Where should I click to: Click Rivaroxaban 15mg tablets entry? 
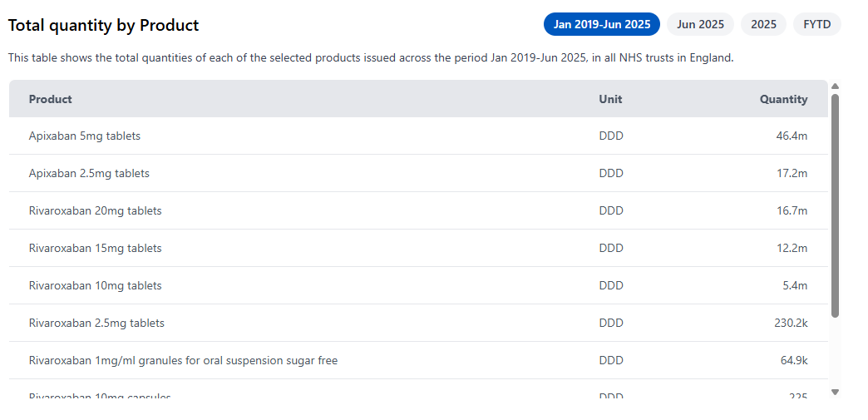point(95,248)
